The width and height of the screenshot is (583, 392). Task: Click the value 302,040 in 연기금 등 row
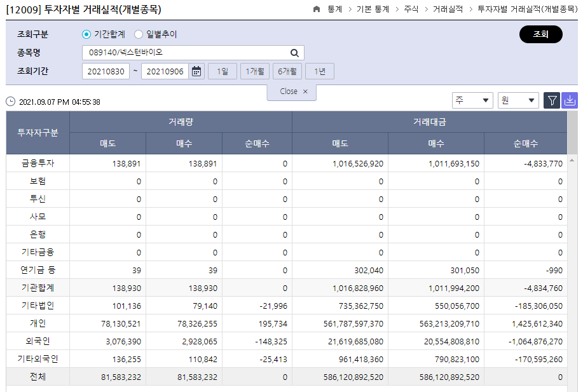pos(369,271)
